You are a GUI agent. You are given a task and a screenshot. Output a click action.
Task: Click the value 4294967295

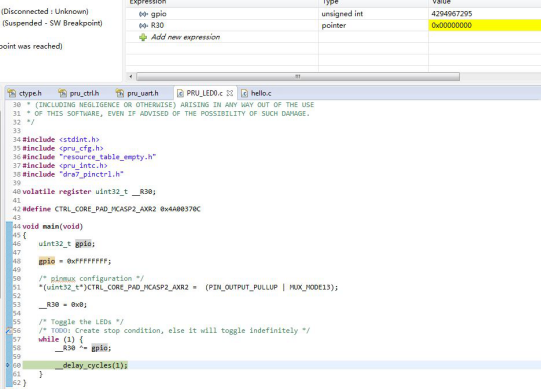coord(451,14)
